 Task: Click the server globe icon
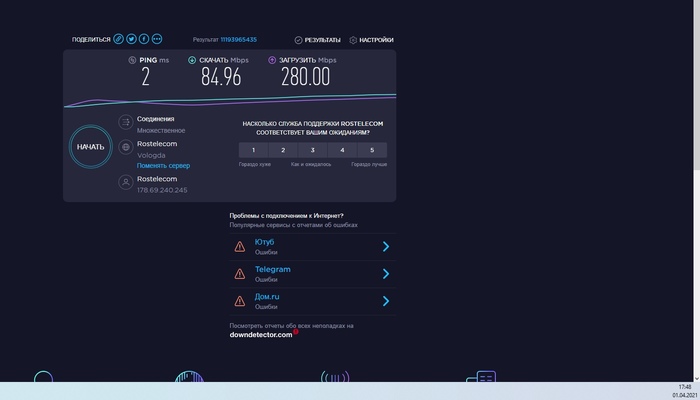(126, 147)
